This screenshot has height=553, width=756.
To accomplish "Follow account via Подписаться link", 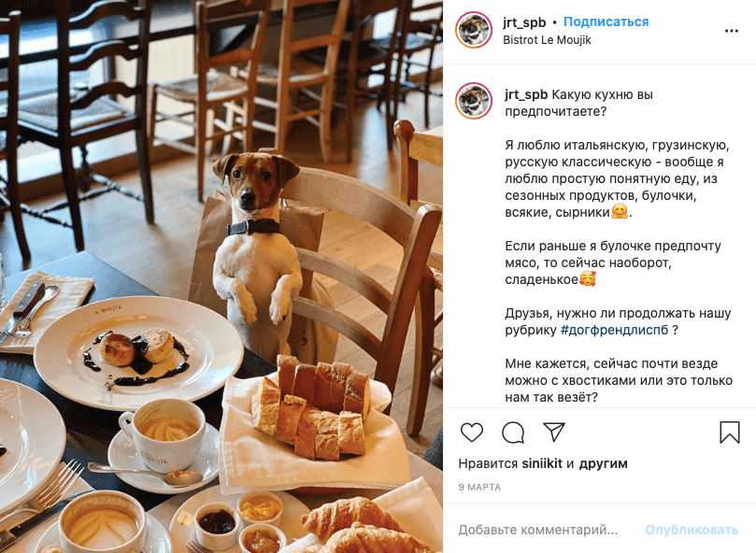I will click(x=606, y=22).
